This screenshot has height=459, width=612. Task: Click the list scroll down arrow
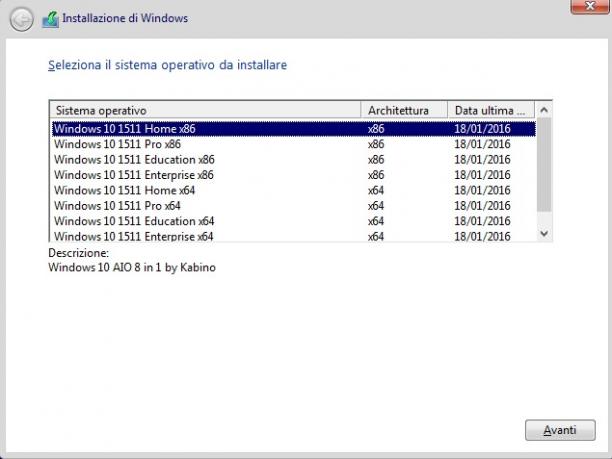pyautogui.click(x=544, y=233)
